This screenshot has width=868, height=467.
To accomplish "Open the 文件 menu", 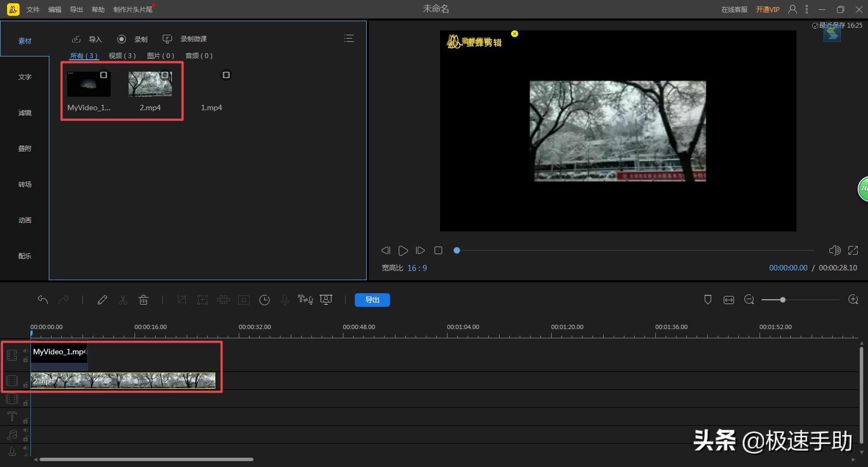I will tap(33, 10).
